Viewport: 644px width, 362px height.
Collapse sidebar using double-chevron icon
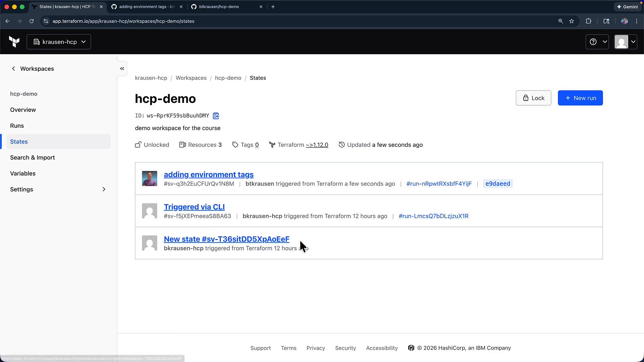(122, 69)
